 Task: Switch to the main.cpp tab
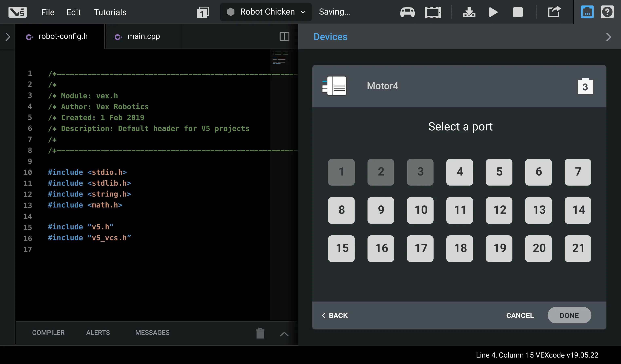pos(143,36)
